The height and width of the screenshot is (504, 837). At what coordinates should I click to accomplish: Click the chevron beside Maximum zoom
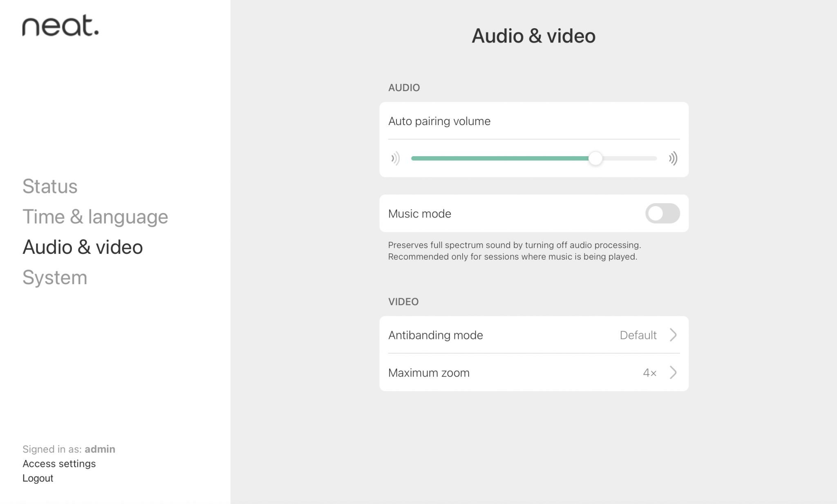coord(673,372)
